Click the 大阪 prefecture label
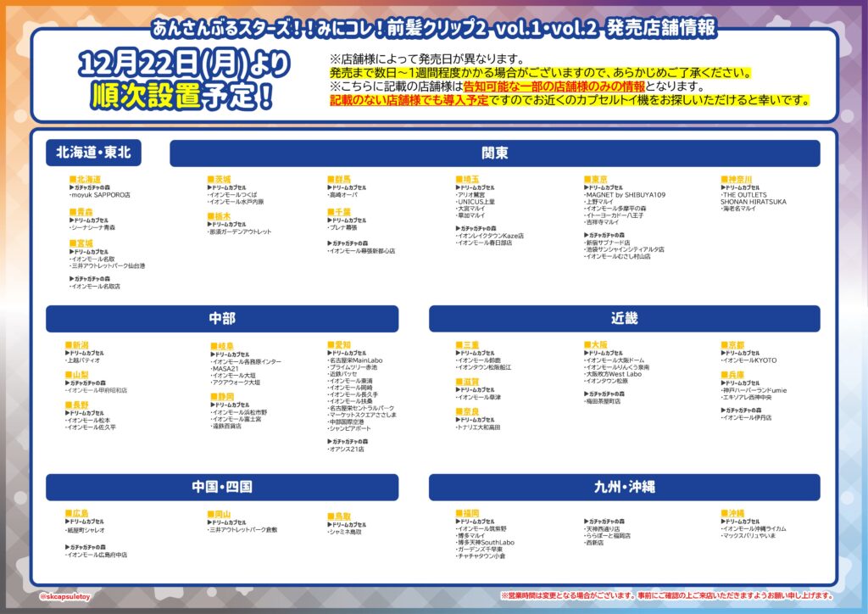This screenshot has width=868, height=614. 596,345
